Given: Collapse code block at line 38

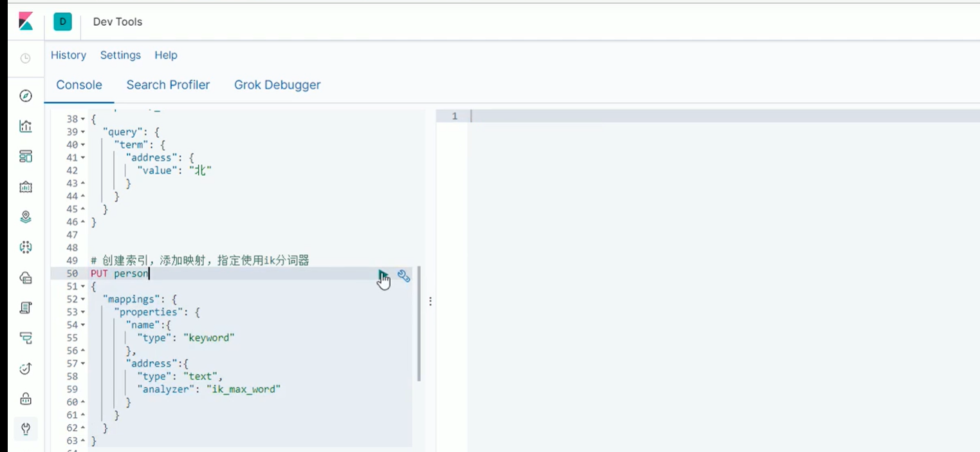Looking at the screenshot, I should pyautogui.click(x=83, y=119).
